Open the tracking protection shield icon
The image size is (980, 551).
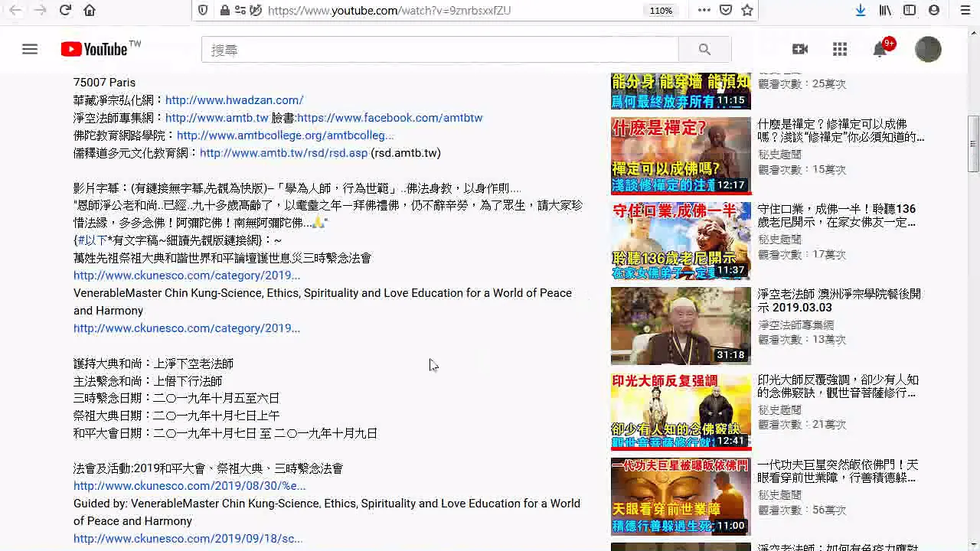(x=203, y=10)
